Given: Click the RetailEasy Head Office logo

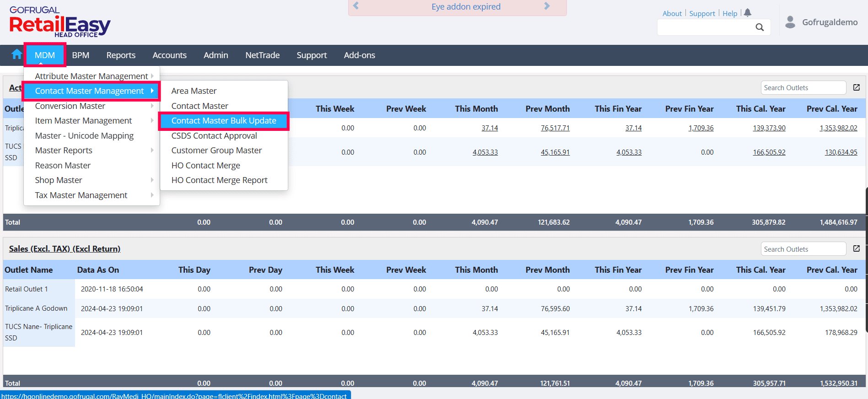Looking at the screenshot, I should click(60, 22).
